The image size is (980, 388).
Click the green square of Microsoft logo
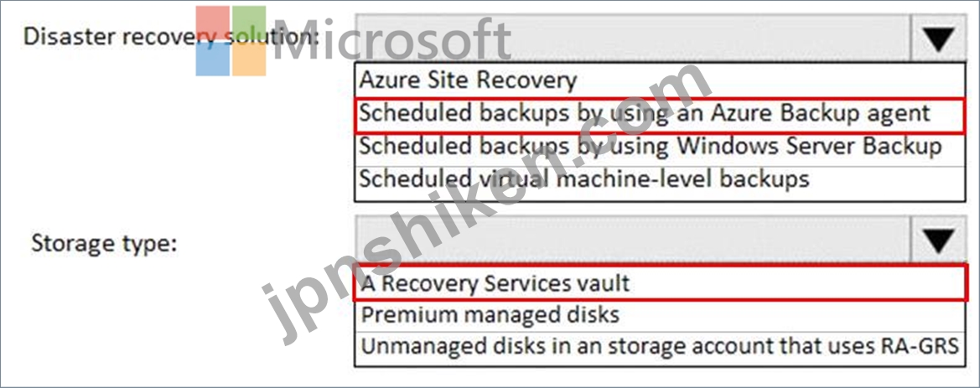point(249,23)
